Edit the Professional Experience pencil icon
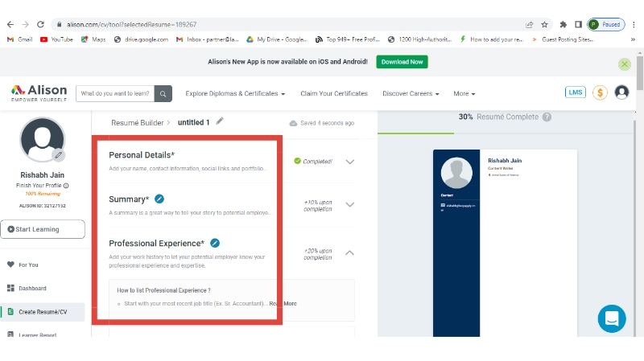Image resolution: width=644 pixels, height=361 pixels. pos(215,243)
